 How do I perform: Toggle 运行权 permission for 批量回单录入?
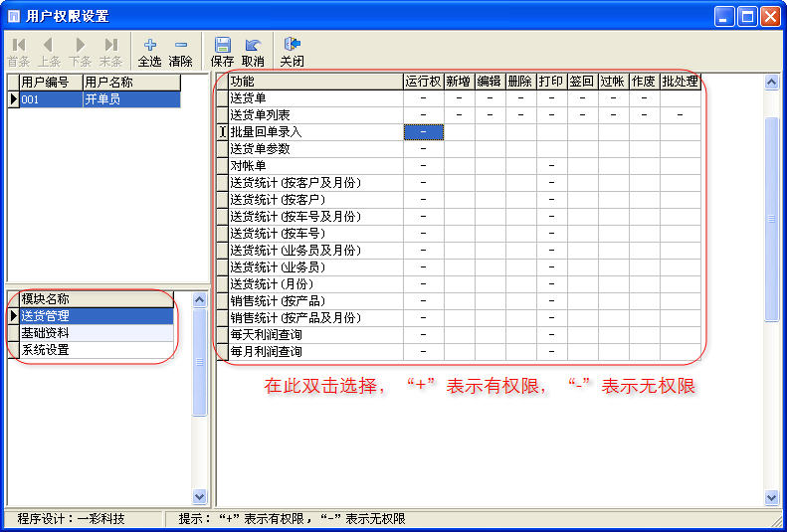(424, 132)
